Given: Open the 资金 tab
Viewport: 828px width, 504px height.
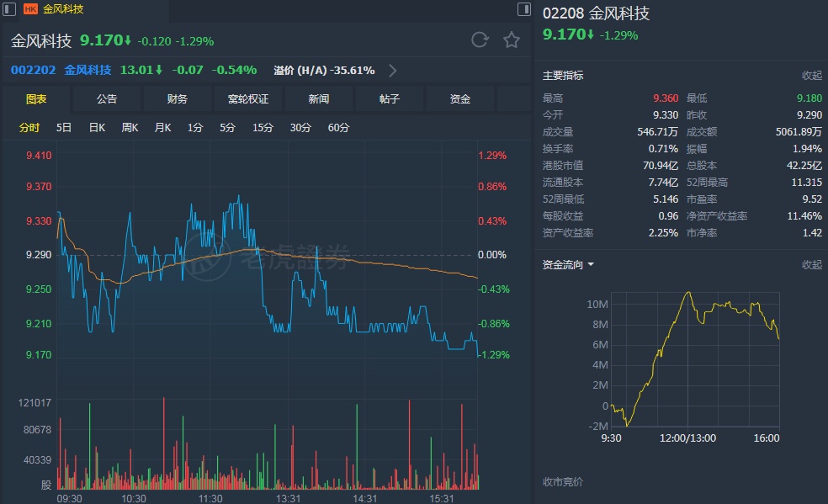Looking at the screenshot, I should (460, 99).
